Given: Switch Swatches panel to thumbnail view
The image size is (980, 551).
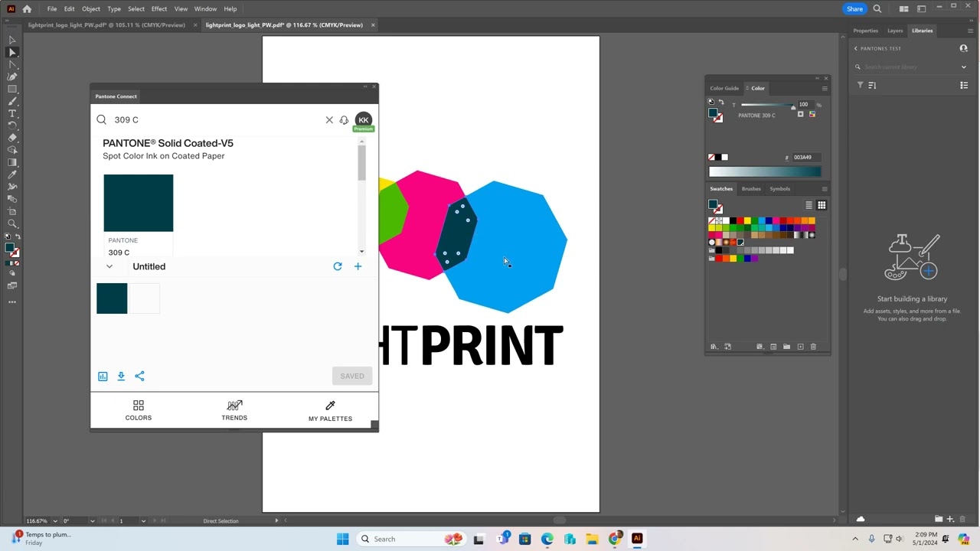Looking at the screenshot, I should coord(822,205).
